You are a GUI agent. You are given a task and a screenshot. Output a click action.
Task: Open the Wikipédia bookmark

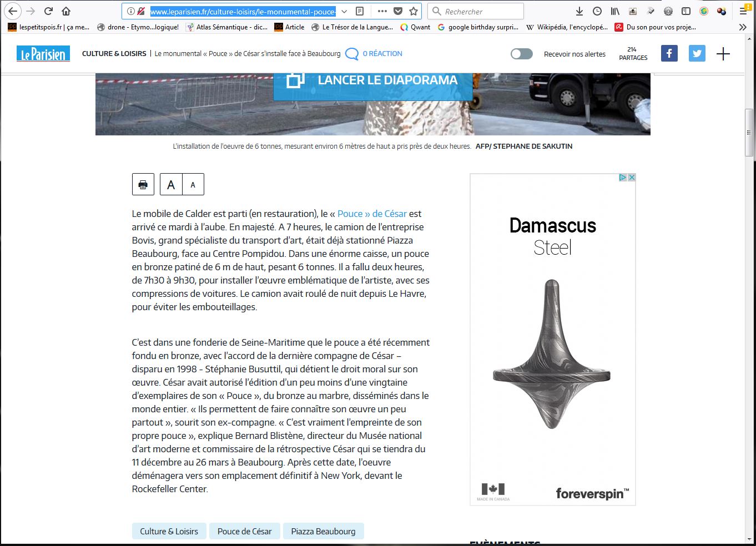(567, 27)
